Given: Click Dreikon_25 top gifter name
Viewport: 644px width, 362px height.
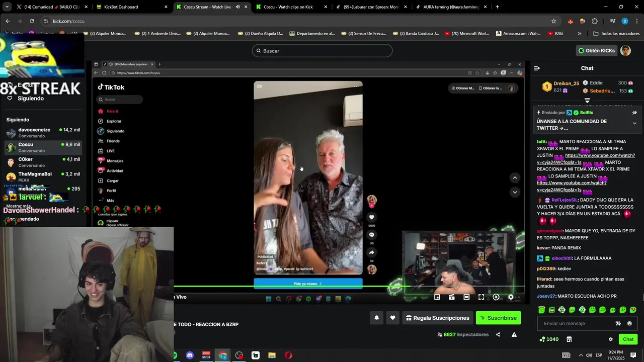Looking at the screenshot, I should (567, 83).
